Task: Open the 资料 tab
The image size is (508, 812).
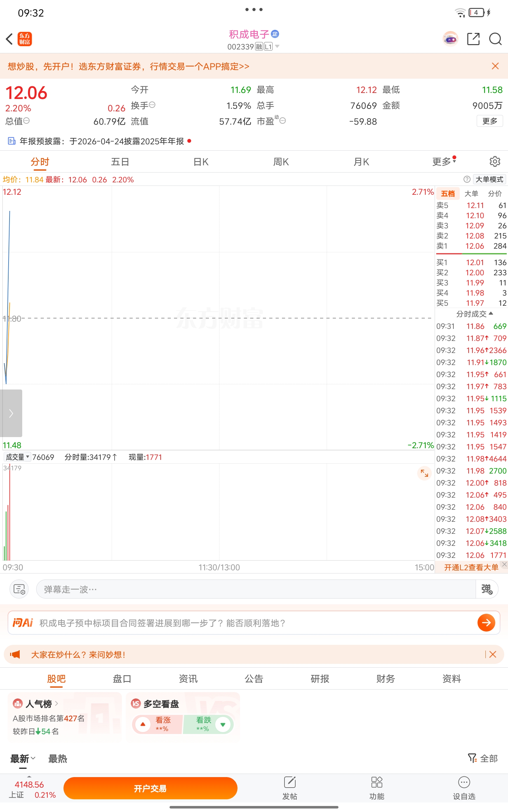Action: [451, 679]
